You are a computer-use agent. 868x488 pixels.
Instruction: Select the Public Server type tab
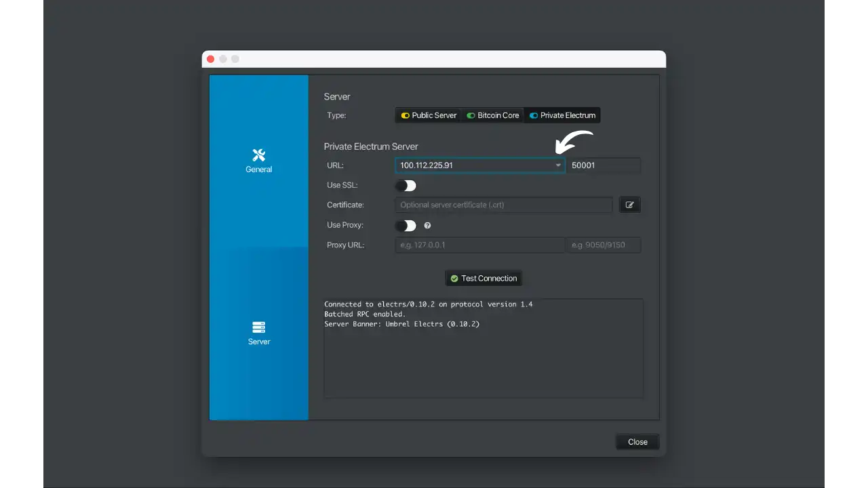[x=429, y=115]
